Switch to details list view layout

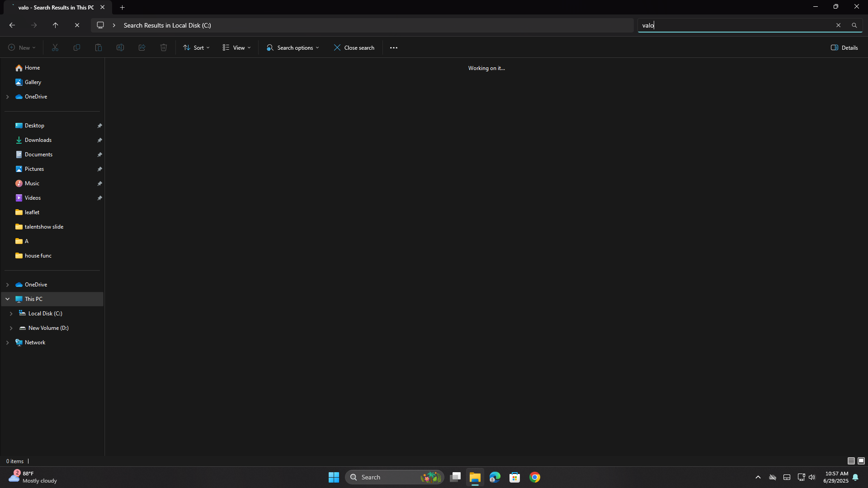click(851, 461)
